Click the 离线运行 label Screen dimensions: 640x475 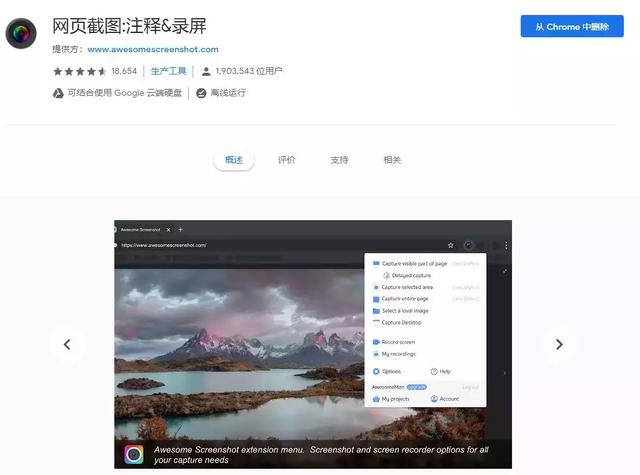(228, 93)
